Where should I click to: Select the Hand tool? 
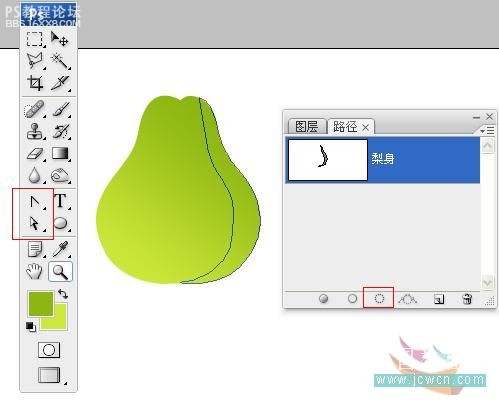coord(34,271)
